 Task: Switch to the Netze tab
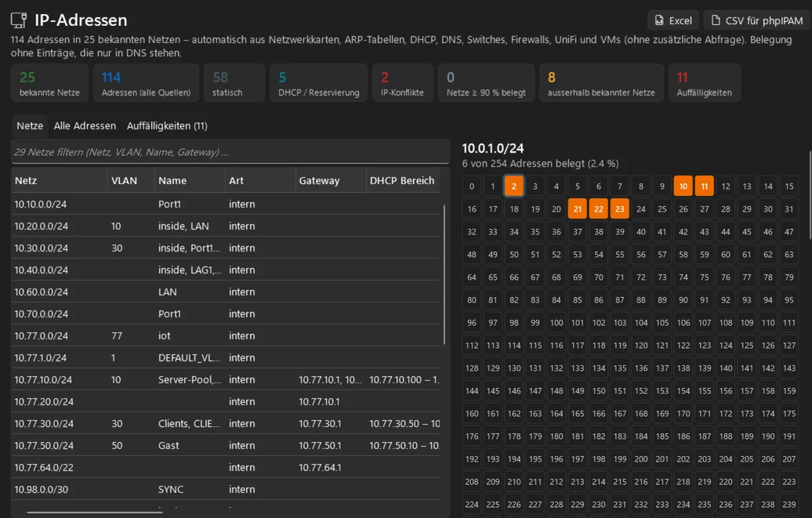(x=30, y=126)
